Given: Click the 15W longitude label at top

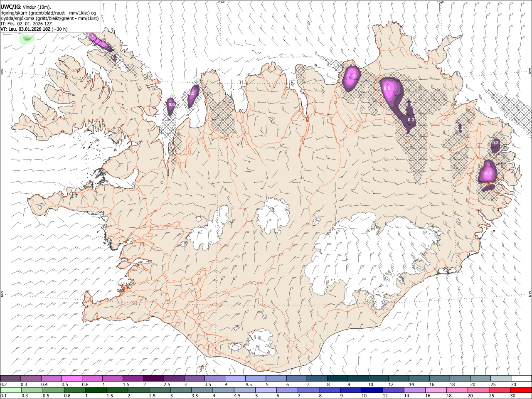Looking at the screenshot, I should pos(440,2).
